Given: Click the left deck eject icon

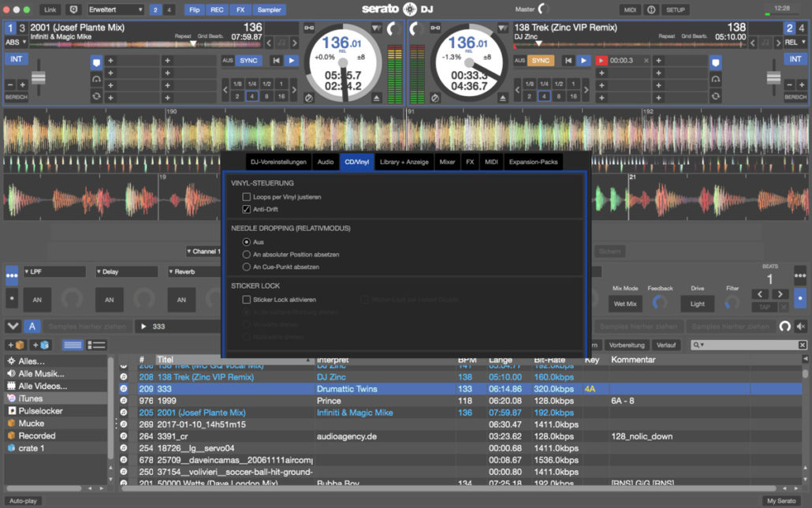Looking at the screenshot, I should point(378,97).
